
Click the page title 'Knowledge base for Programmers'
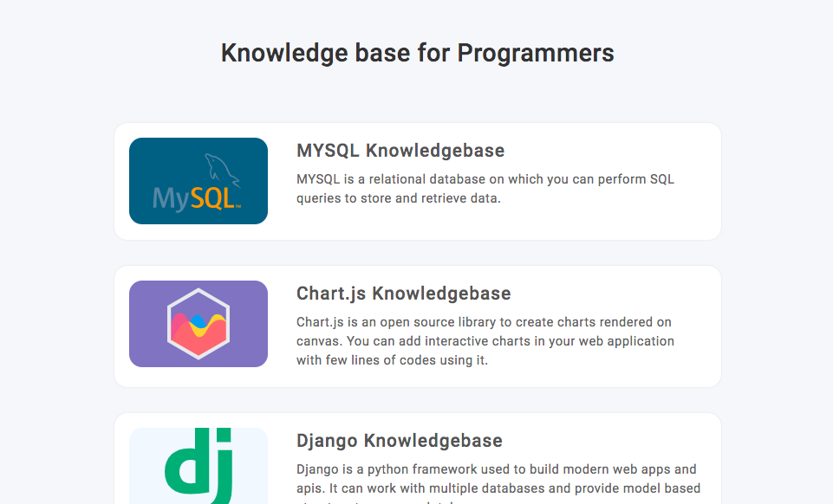pos(417,53)
